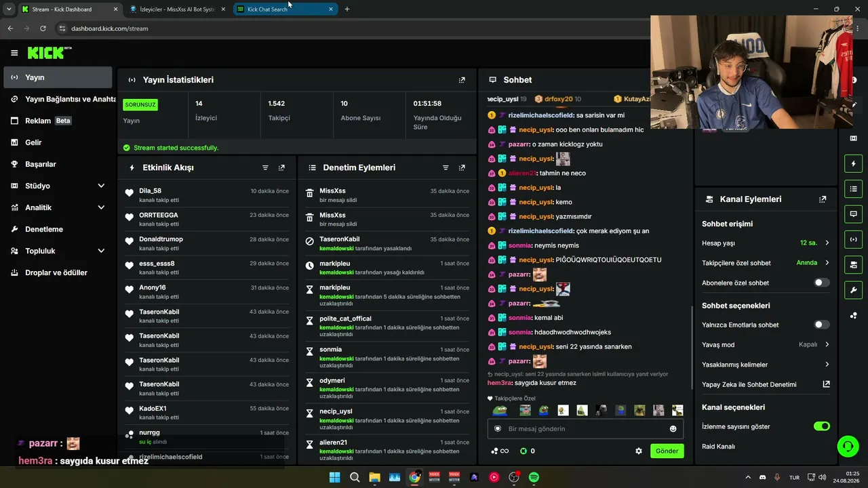The height and width of the screenshot is (488, 868).
Task: Pop out the Etkinlik Akışı panel
Action: (x=281, y=167)
